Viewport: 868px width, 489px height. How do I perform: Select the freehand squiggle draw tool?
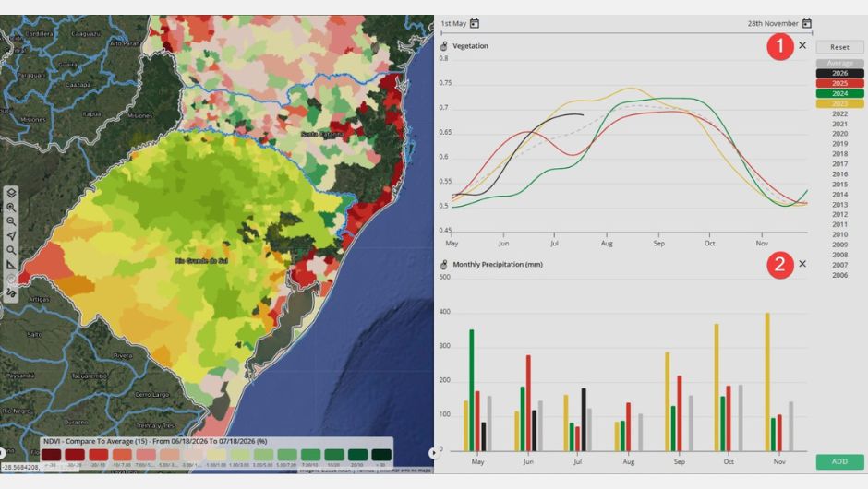click(11, 292)
